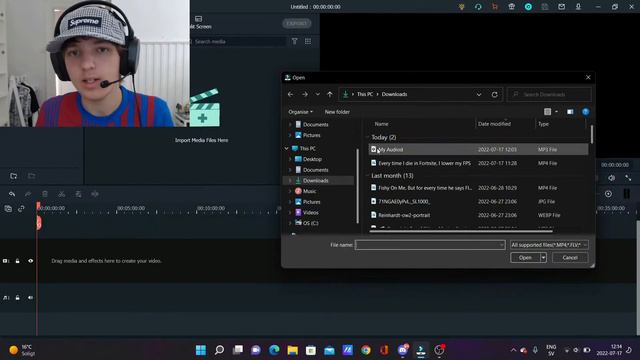This screenshot has height=360, width=640.
Task: Expand the address bar path history dropdown
Action: point(479,94)
